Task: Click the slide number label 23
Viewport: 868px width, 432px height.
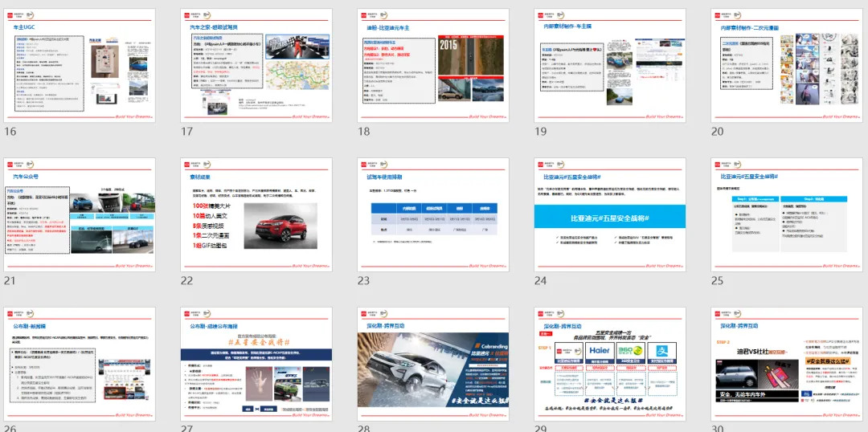Action: click(363, 281)
